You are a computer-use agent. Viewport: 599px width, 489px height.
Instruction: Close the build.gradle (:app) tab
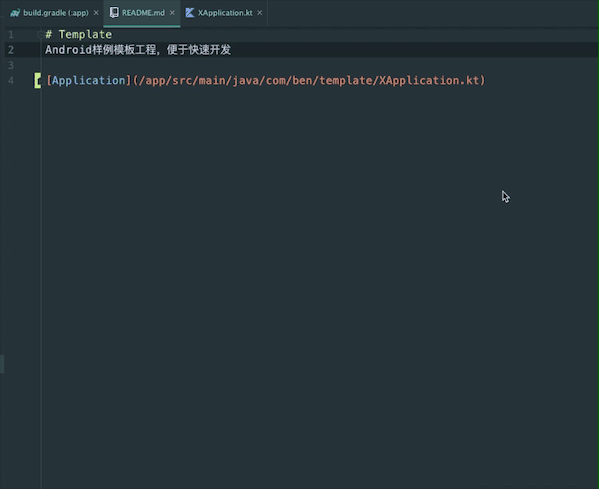point(96,13)
